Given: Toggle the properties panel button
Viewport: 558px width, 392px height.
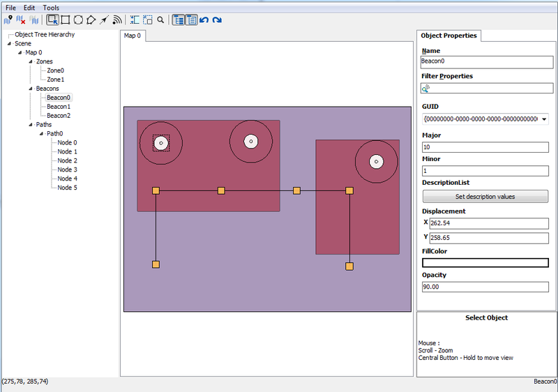Looking at the screenshot, I should click(x=191, y=20).
